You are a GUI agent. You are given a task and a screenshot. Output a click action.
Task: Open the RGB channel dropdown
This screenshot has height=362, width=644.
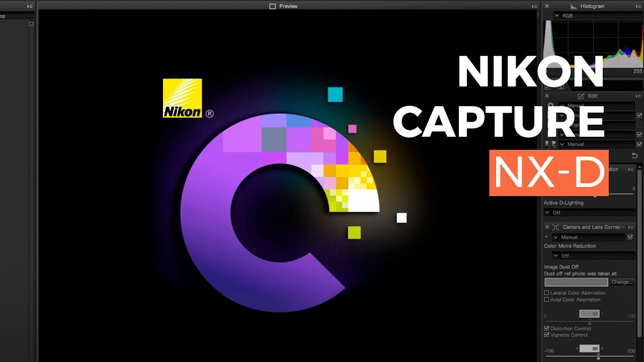click(x=598, y=16)
